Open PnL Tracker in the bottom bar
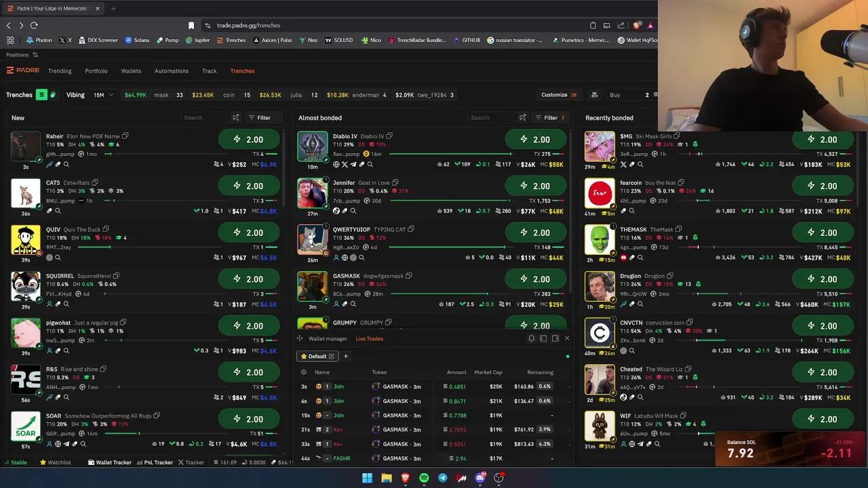 click(x=155, y=463)
